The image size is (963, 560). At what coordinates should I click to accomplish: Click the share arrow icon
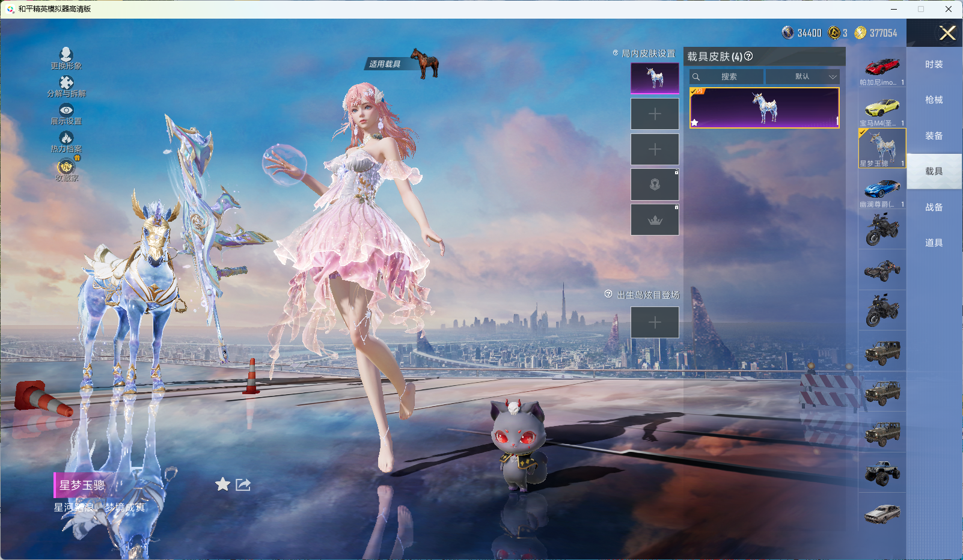(243, 484)
